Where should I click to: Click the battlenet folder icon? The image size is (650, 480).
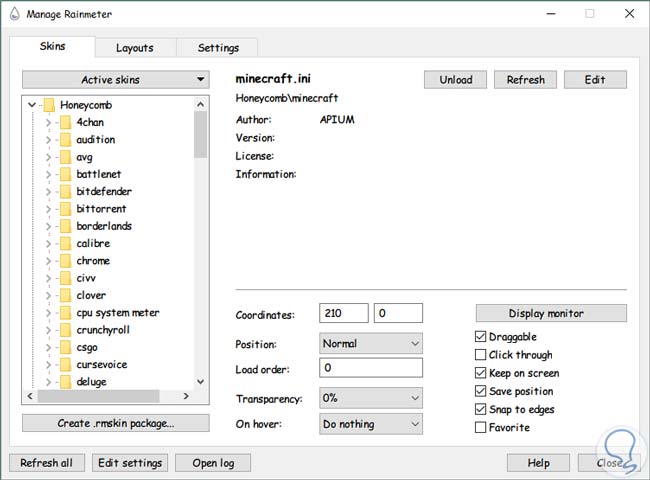click(x=65, y=174)
